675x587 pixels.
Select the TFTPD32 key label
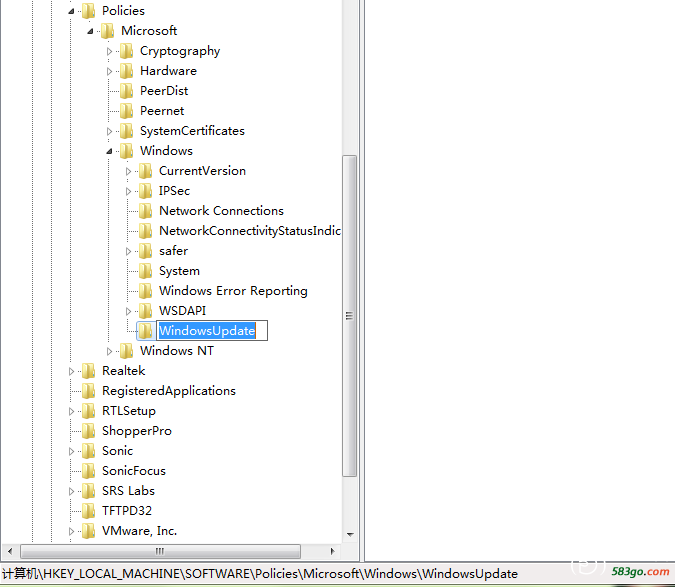point(127,511)
